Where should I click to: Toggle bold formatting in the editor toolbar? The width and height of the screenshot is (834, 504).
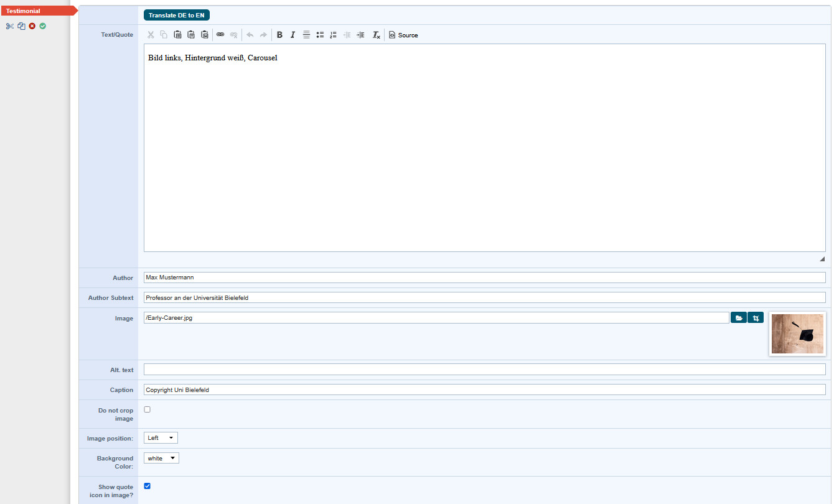coord(279,35)
